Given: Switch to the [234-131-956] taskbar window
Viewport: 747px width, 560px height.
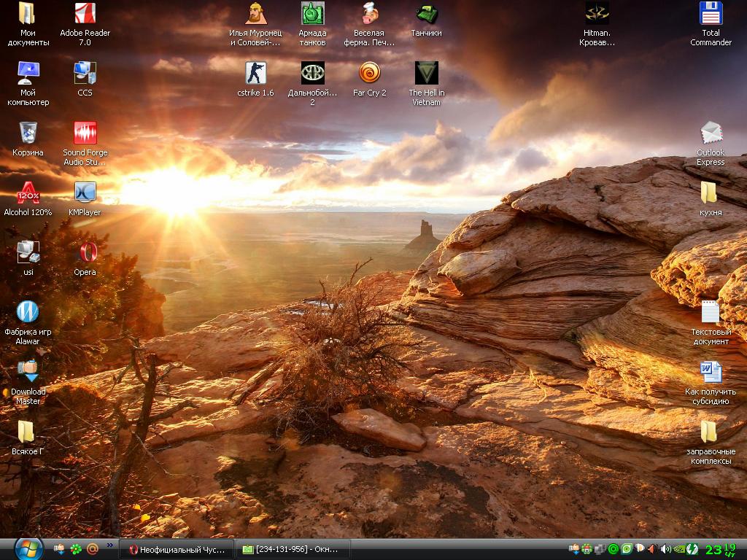Looking at the screenshot, I should click(294, 549).
